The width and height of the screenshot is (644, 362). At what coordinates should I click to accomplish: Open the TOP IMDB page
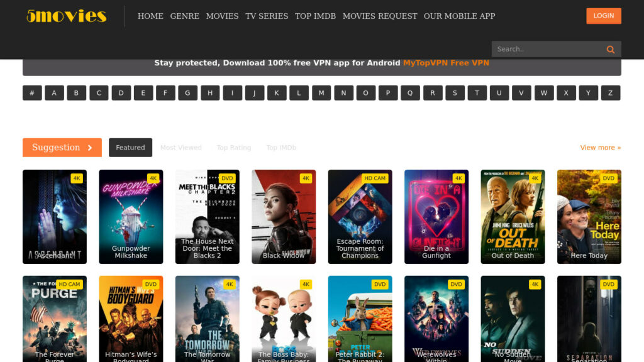315,16
